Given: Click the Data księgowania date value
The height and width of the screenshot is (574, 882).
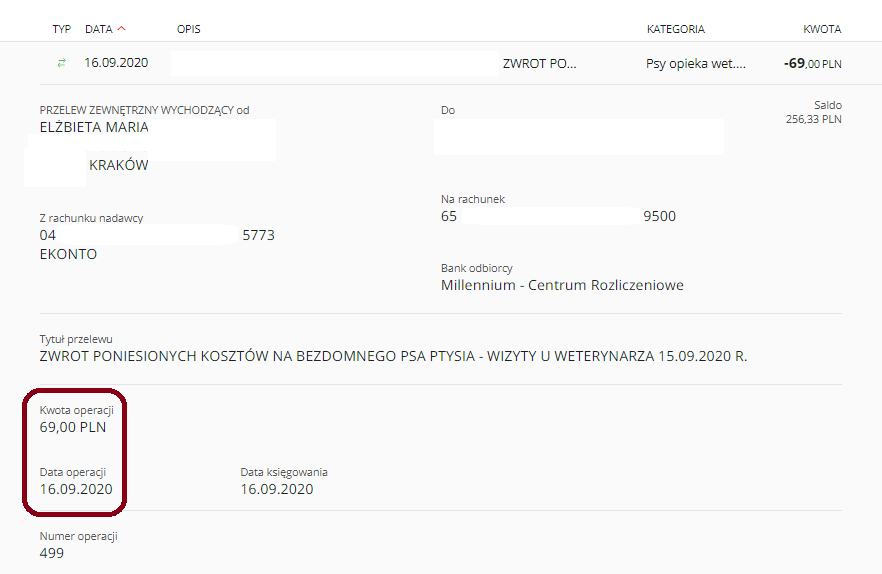Looking at the screenshot, I should (x=277, y=489).
